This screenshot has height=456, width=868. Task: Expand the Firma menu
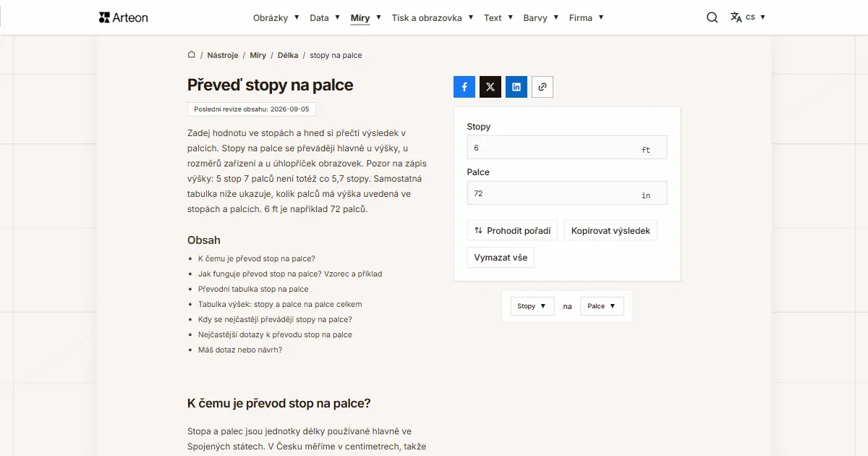(x=586, y=17)
